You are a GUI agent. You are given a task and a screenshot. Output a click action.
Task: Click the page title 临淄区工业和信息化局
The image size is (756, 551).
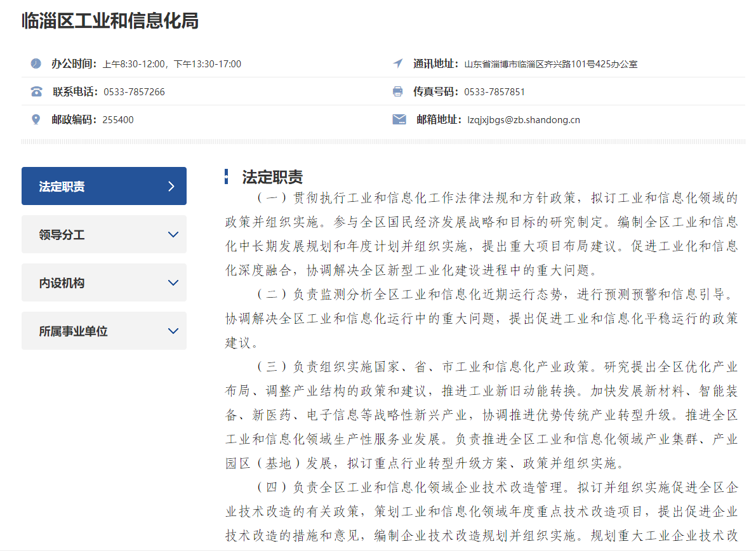click(110, 21)
